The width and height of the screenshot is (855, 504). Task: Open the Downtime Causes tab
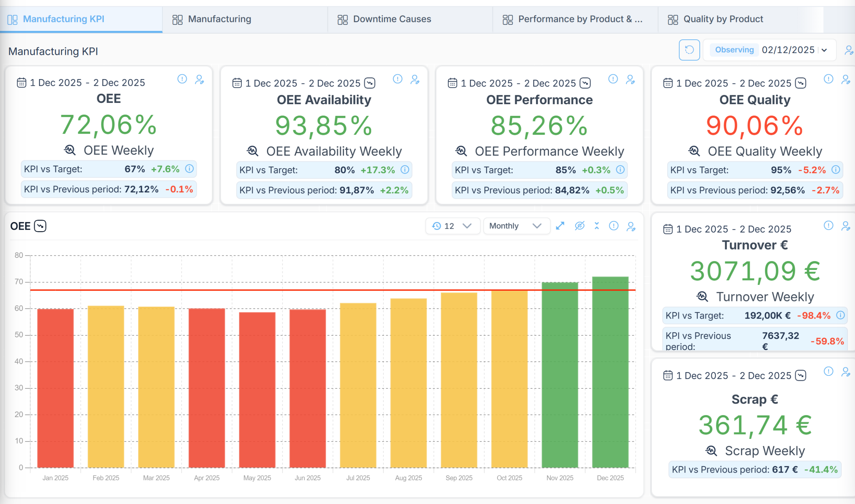410,19
